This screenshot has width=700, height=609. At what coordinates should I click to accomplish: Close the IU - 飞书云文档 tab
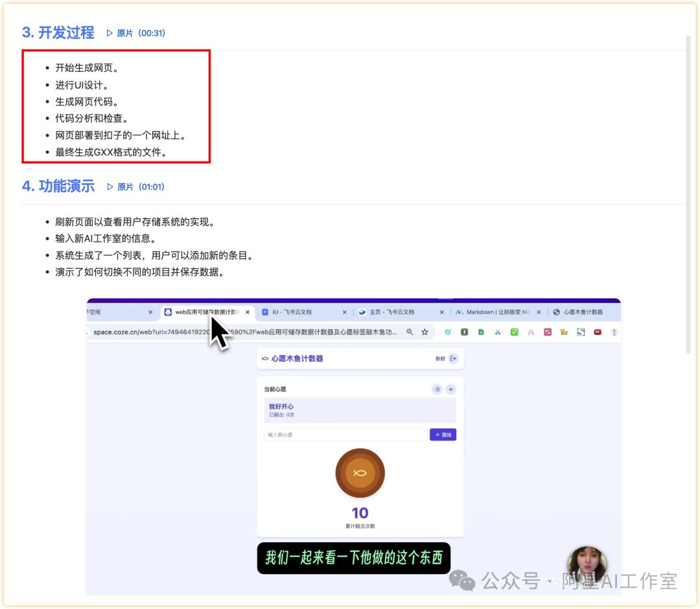(345, 312)
